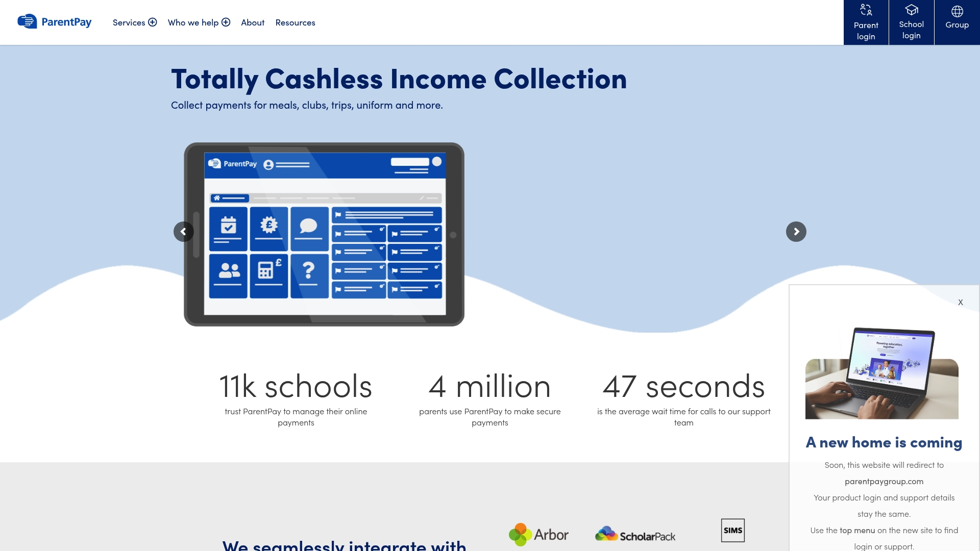Open the About page
Screen dimensions: 980x551
(253, 22)
